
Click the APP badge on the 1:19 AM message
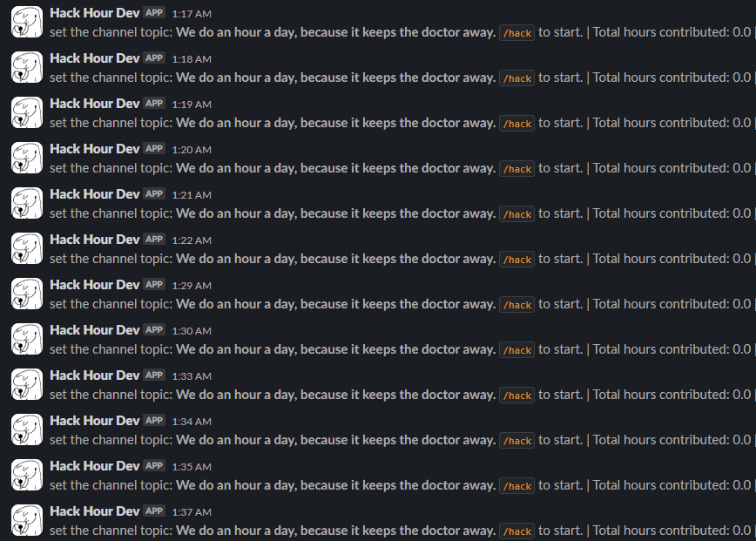tap(154, 103)
